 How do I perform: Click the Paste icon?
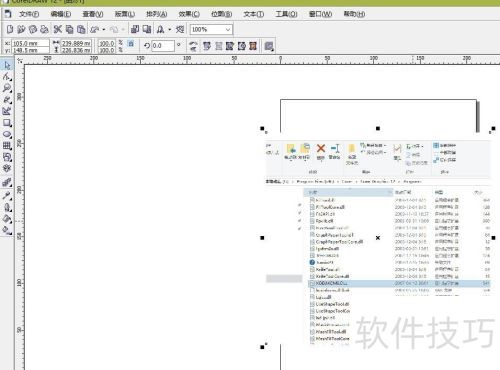coord(81,29)
